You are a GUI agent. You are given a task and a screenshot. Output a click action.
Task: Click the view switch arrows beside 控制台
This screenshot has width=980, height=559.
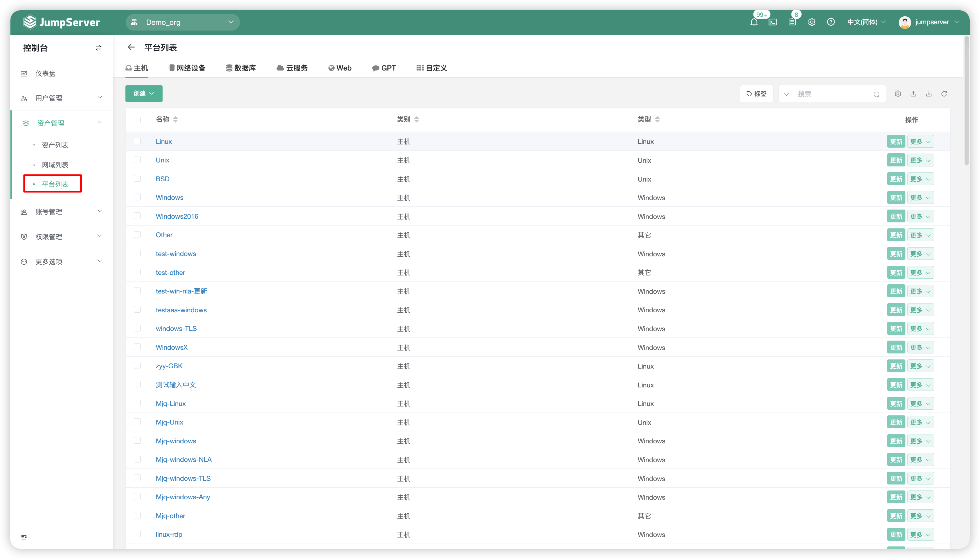coord(98,48)
